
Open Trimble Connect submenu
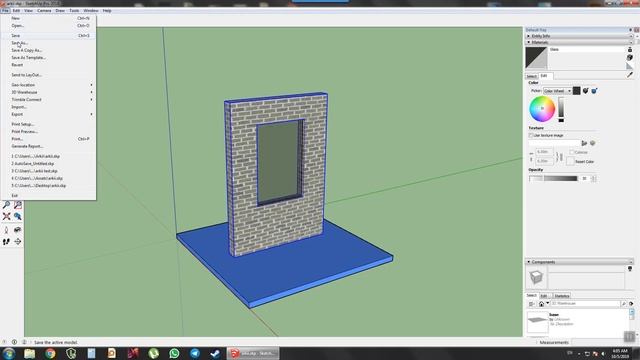[x=48, y=100]
